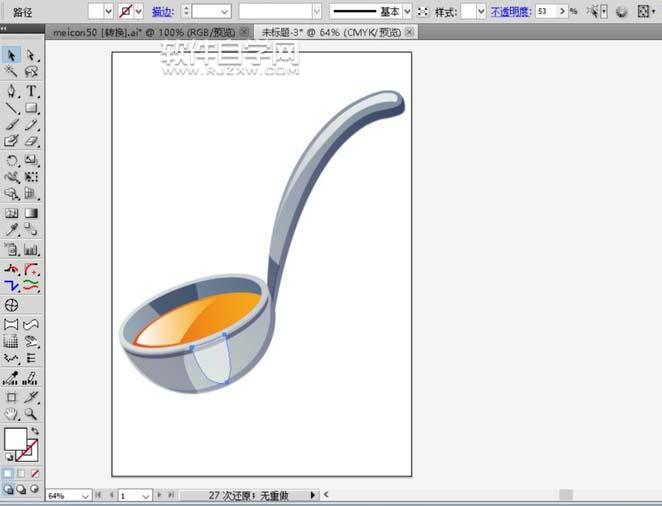
Task: Choose the Rectangle tool
Action: (x=31, y=108)
